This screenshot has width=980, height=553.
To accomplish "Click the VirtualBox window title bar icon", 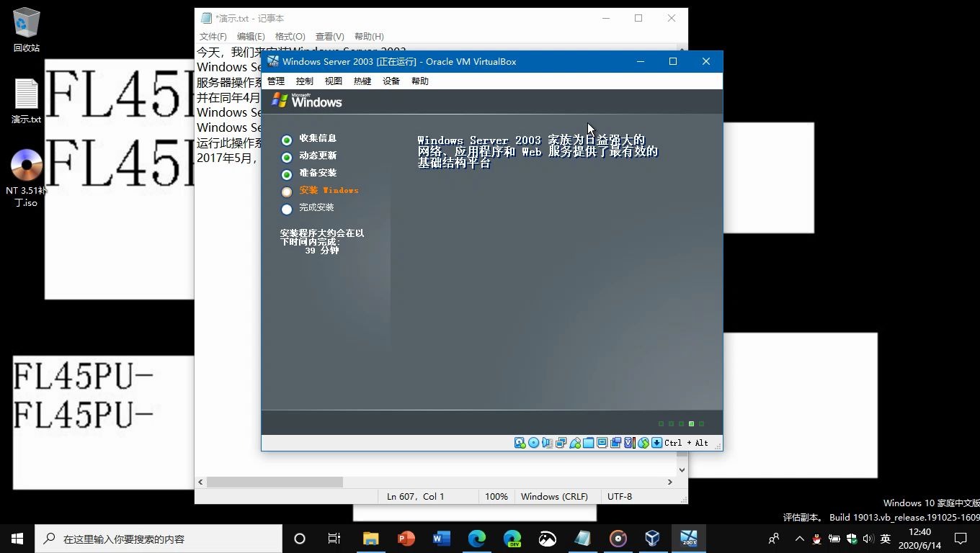I will pos(273,61).
